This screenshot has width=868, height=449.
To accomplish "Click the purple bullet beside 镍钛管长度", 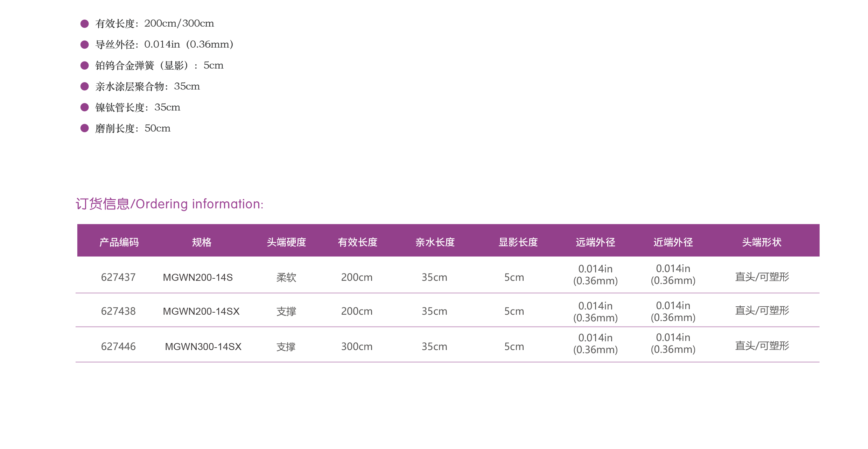I will [x=84, y=107].
